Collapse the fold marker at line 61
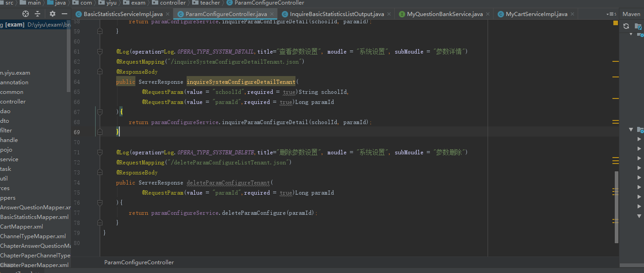 (x=100, y=52)
